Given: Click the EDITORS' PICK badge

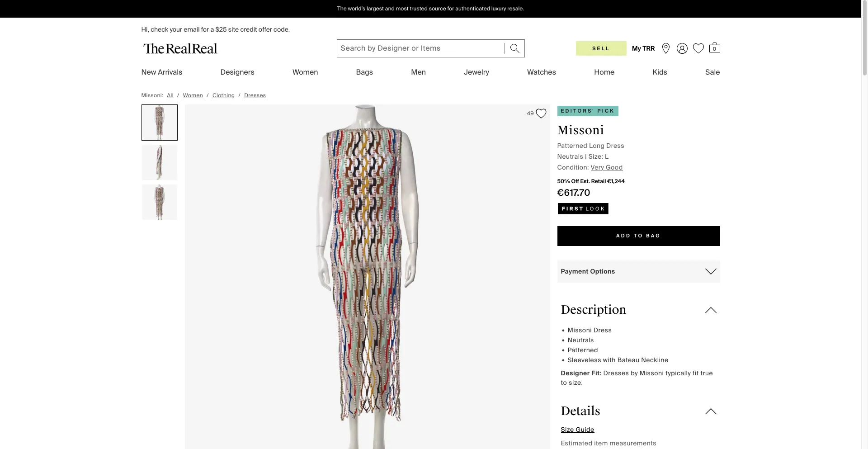Looking at the screenshot, I should 587,111.
